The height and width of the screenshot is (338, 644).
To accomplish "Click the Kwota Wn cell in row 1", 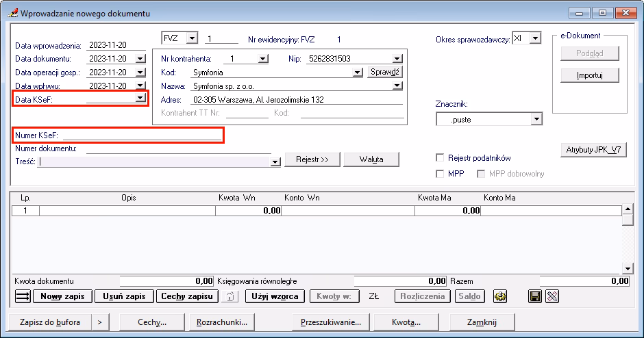I will tap(248, 211).
